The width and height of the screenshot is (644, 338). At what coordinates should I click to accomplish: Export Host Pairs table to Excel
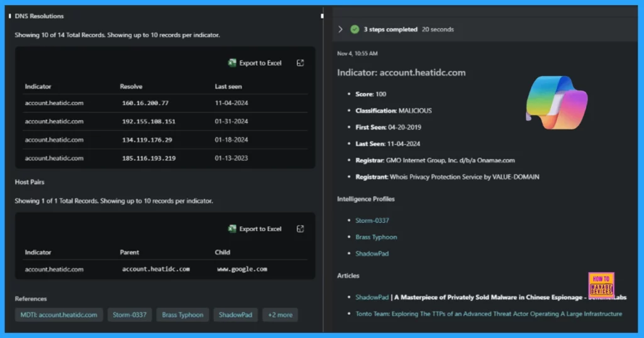(x=255, y=229)
